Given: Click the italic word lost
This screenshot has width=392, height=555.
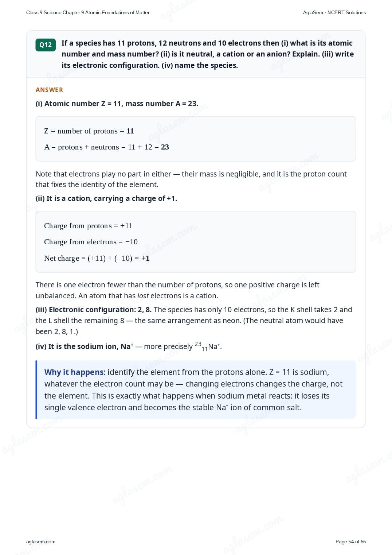Looking at the screenshot, I should [x=143, y=296].
